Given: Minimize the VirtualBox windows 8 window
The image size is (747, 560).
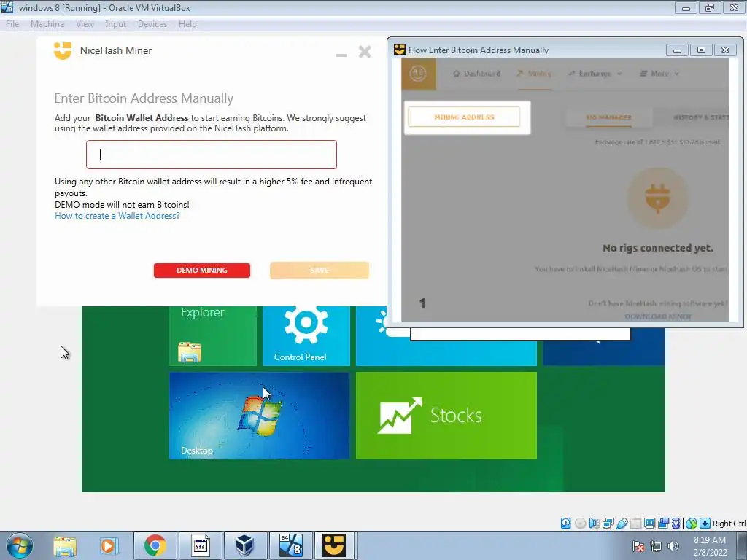Looking at the screenshot, I should point(686,8).
